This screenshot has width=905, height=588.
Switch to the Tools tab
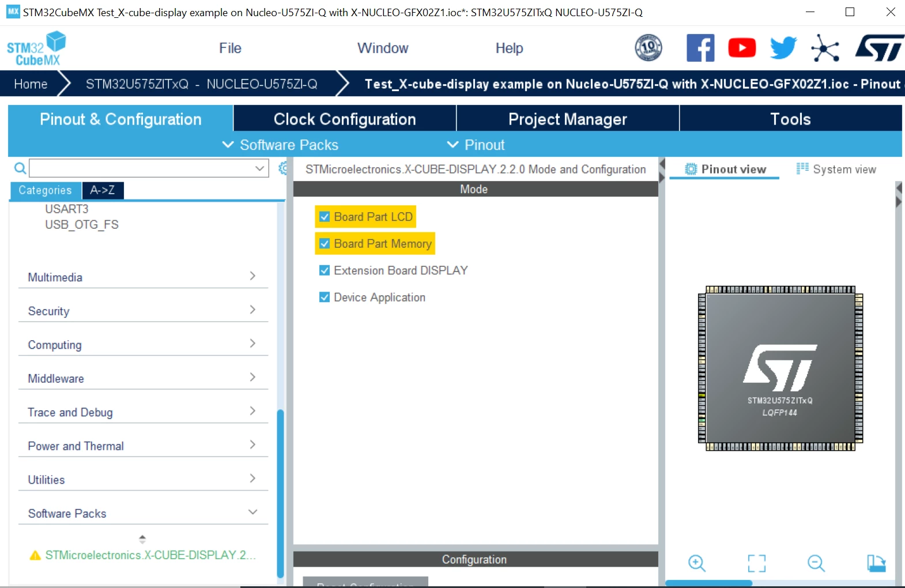point(791,119)
